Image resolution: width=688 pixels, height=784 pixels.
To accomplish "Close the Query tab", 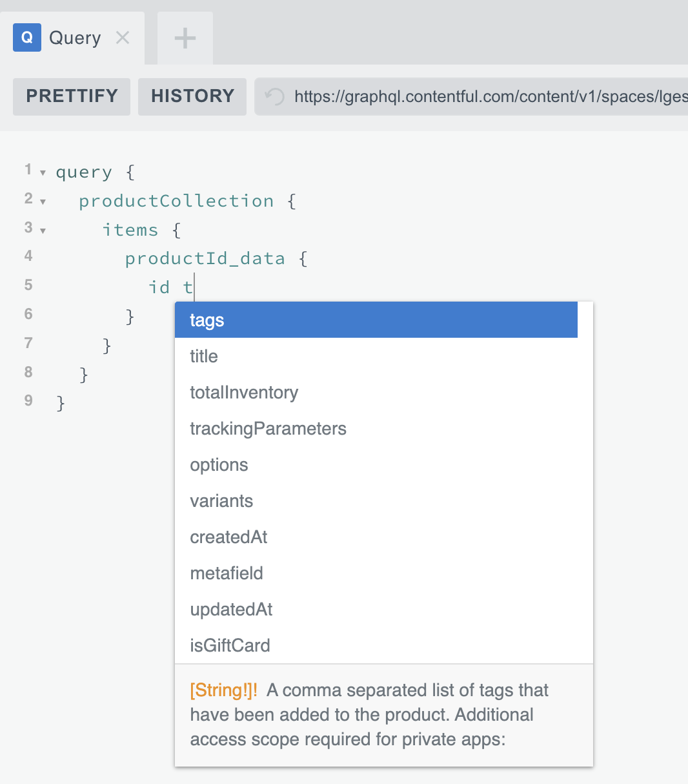I will 123,38.
